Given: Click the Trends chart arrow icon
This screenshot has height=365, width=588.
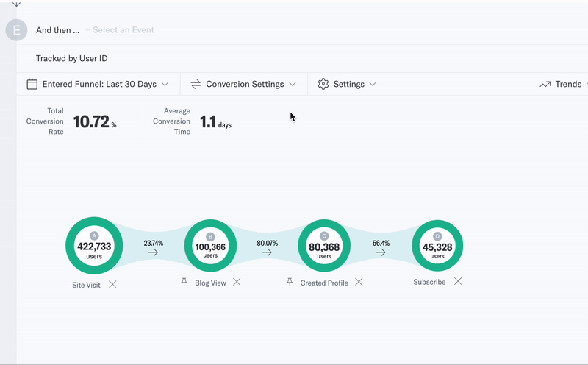Looking at the screenshot, I should tap(545, 85).
